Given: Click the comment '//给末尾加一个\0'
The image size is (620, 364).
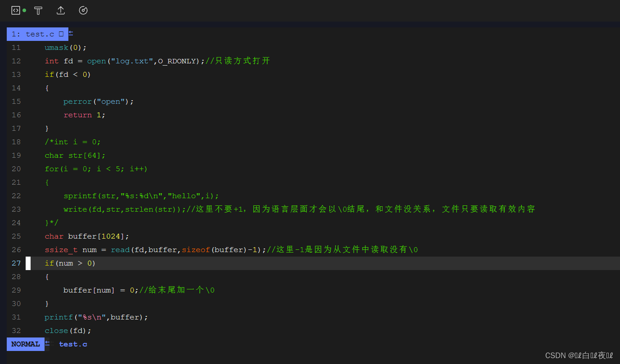Looking at the screenshot, I should [x=177, y=290].
